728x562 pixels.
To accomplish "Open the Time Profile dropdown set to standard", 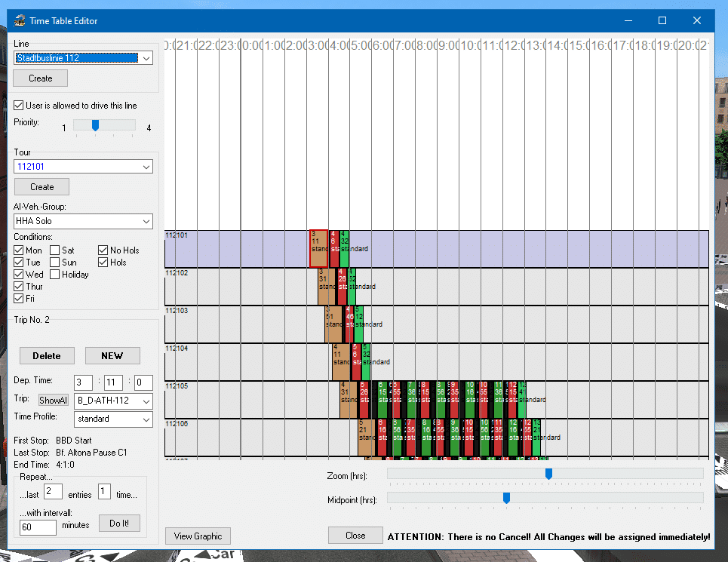I will (114, 419).
